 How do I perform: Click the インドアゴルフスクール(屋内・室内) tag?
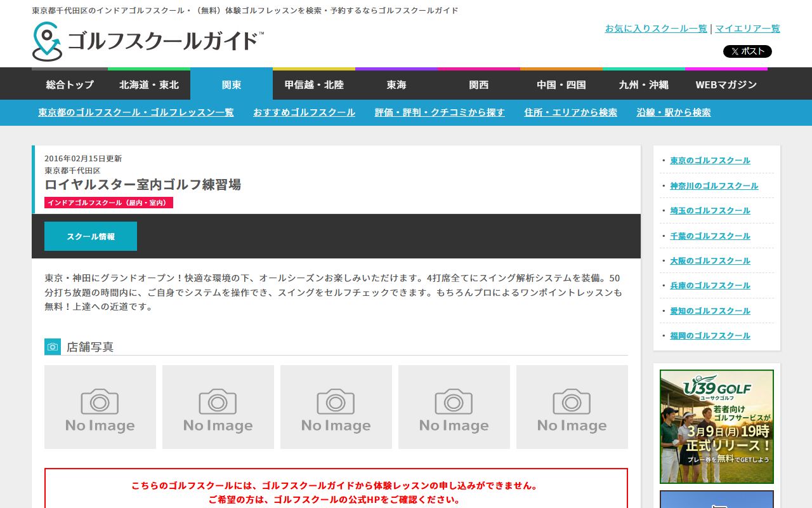tap(108, 203)
